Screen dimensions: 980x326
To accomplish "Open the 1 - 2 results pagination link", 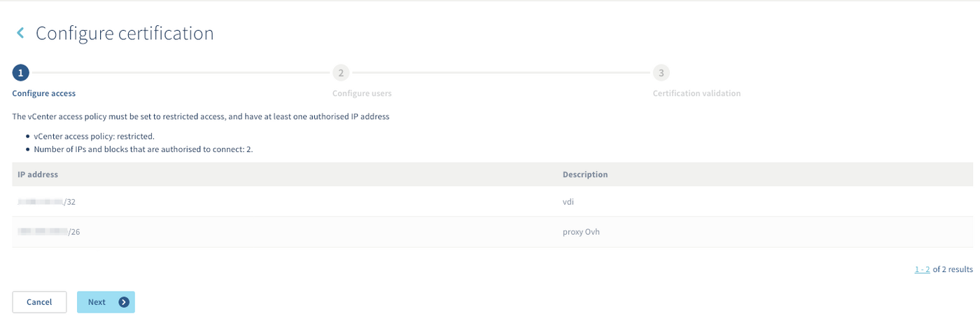I will pyautogui.click(x=922, y=269).
